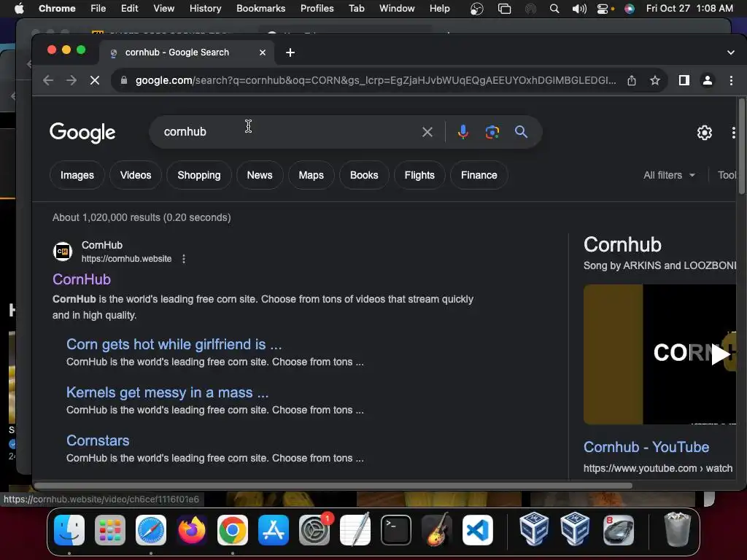Stop loading the page with X button

(x=95, y=80)
